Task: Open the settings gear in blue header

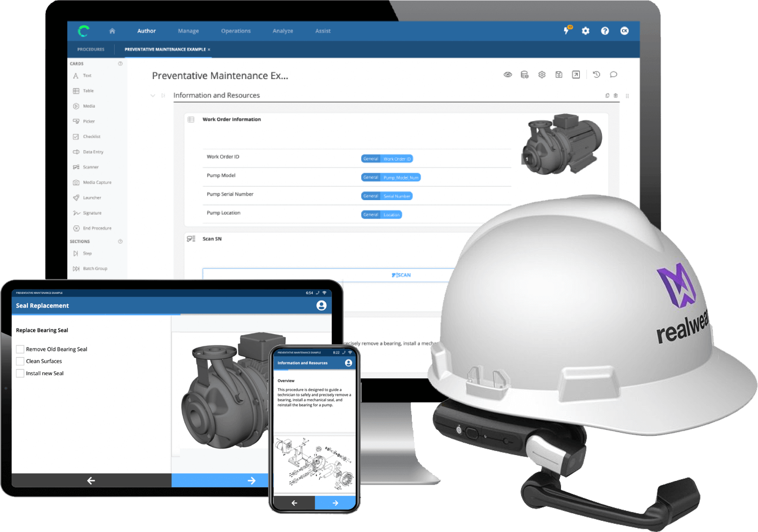Action: click(586, 31)
